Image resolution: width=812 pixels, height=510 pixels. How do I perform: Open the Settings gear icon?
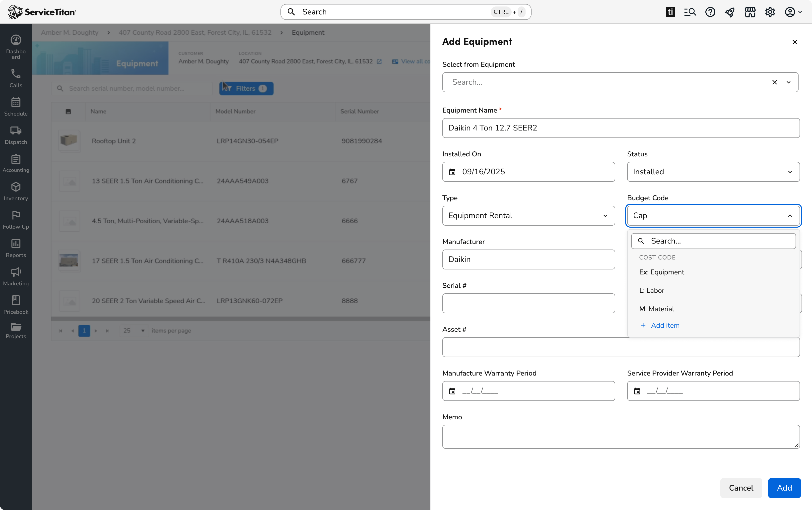pyautogui.click(x=770, y=12)
